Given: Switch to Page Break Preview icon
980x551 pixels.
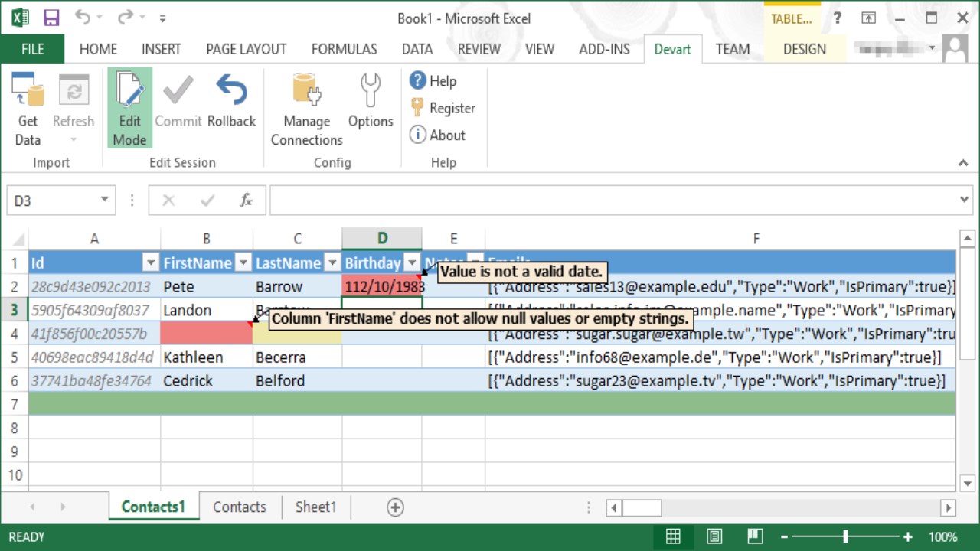Looking at the screenshot, I should click(755, 536).
